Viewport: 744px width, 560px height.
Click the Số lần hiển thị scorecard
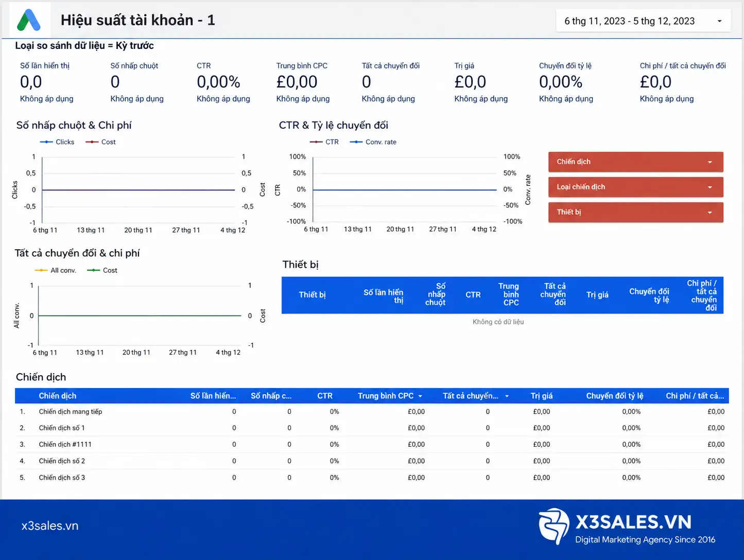click(47, 82)
